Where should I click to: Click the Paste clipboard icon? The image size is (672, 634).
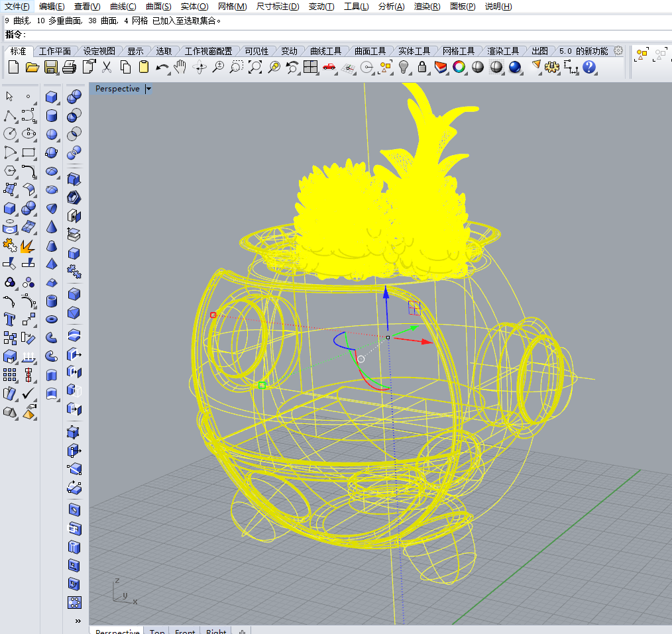pos(144,68)
